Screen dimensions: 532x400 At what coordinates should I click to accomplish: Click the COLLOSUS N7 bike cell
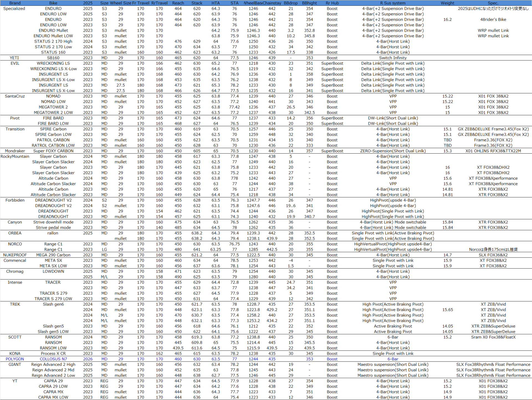53,359
